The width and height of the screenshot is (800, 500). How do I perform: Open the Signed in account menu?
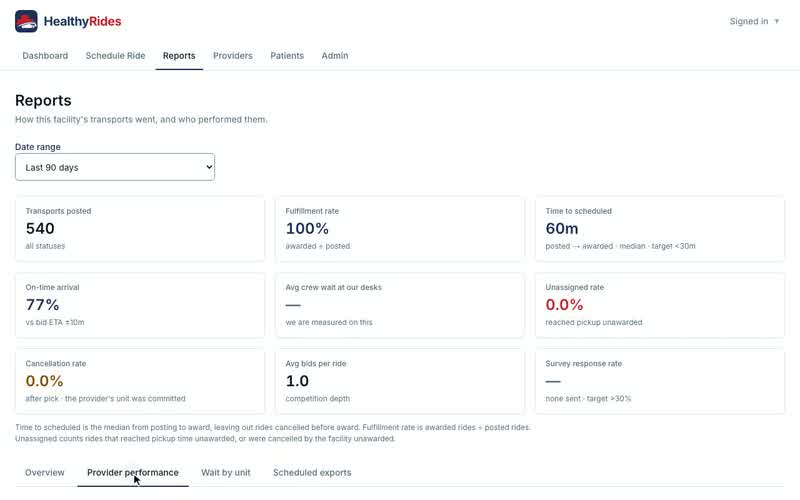tap(754, 21)
